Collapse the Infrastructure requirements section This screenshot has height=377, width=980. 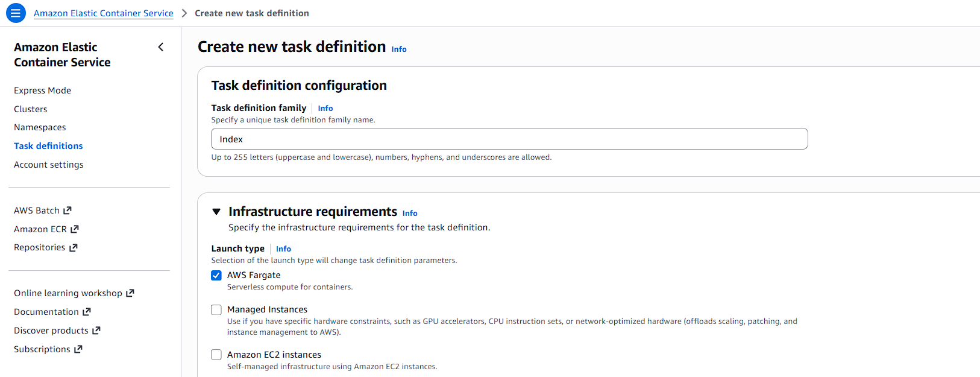(x=216, y=212)
